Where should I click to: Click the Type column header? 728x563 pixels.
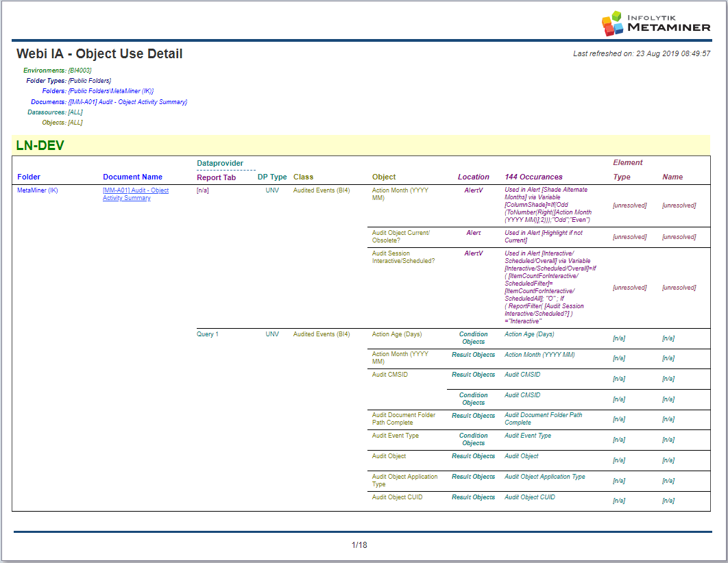tap(622, 177)
